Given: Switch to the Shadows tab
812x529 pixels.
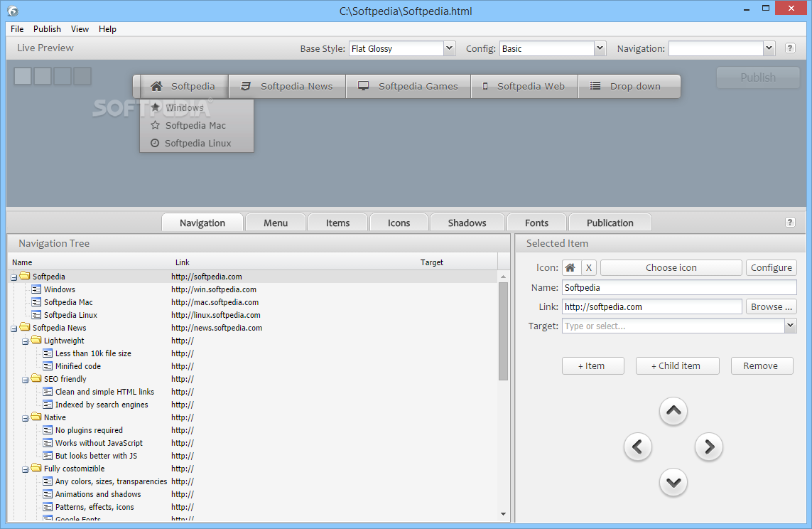Looking at the screenshot, I should tap(467, 223).
